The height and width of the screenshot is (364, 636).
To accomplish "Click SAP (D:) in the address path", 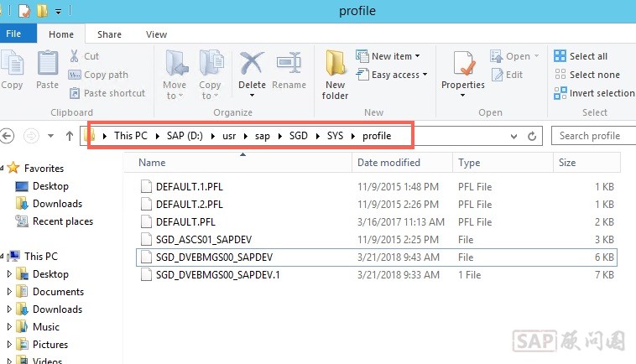I will coord(185,135).
